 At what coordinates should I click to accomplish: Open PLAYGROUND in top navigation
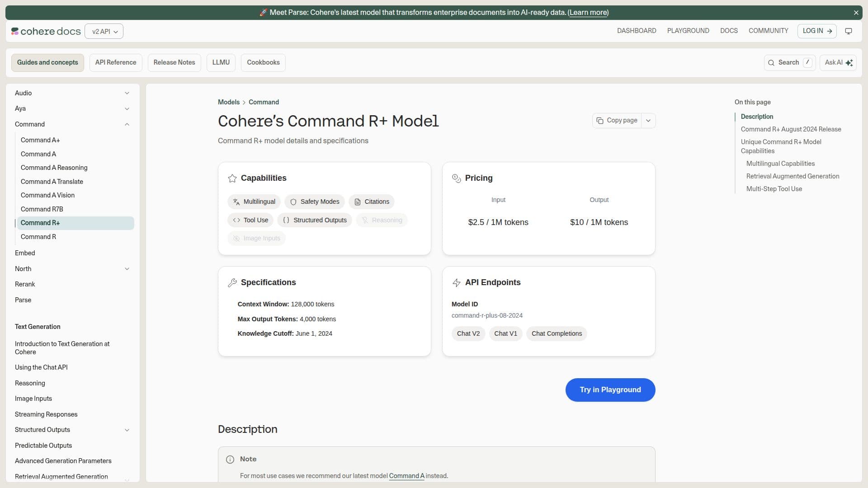pos(688,31)
